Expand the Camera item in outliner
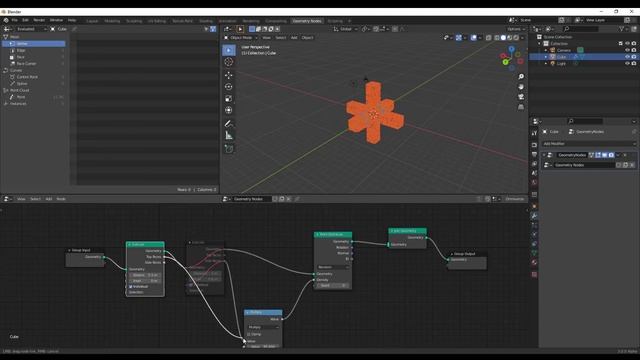 pos(546,50)
